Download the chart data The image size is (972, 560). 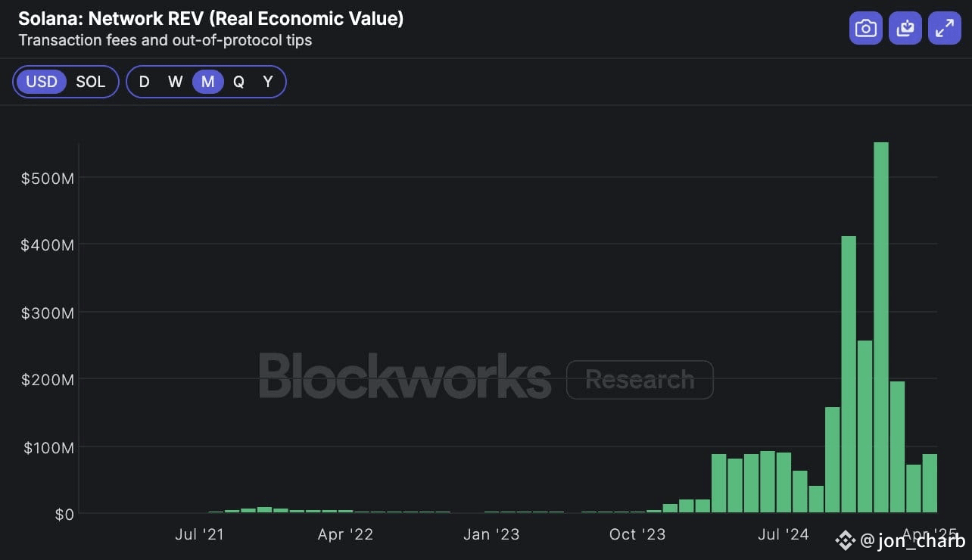905,29
